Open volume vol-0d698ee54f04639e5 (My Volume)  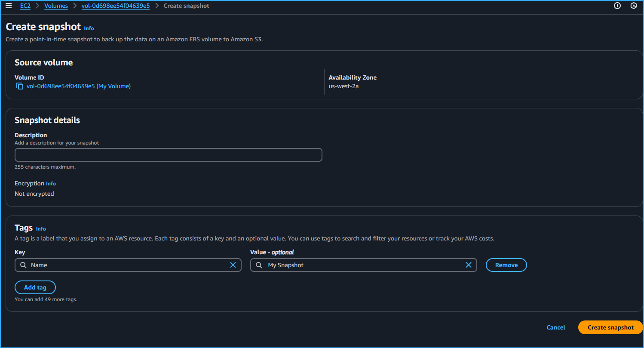pos(78,86)
